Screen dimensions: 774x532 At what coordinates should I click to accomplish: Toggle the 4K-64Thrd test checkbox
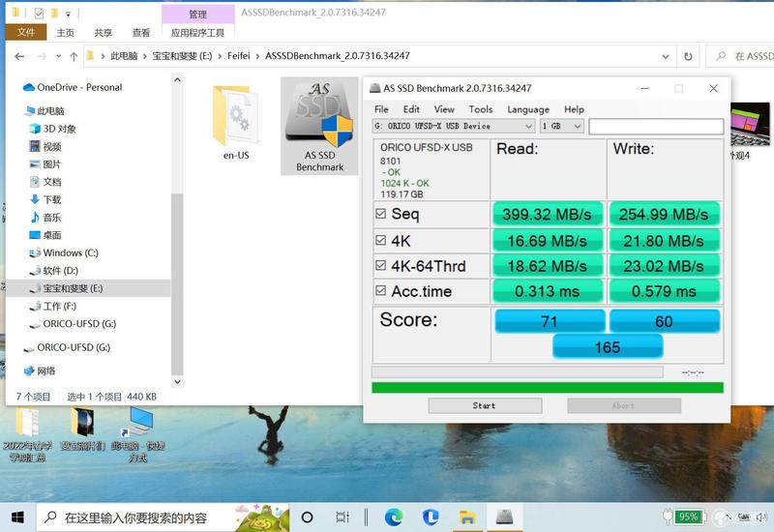coord(380,265)
